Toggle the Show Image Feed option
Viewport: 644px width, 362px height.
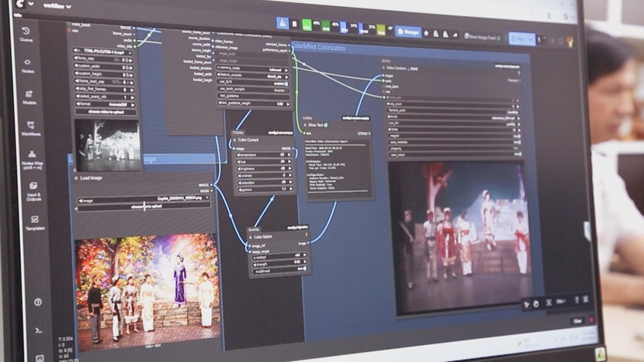[x=483, y=36]
